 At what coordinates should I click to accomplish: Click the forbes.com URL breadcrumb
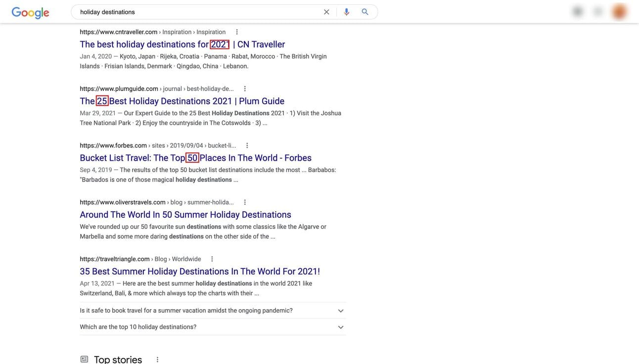click(158, 145)
